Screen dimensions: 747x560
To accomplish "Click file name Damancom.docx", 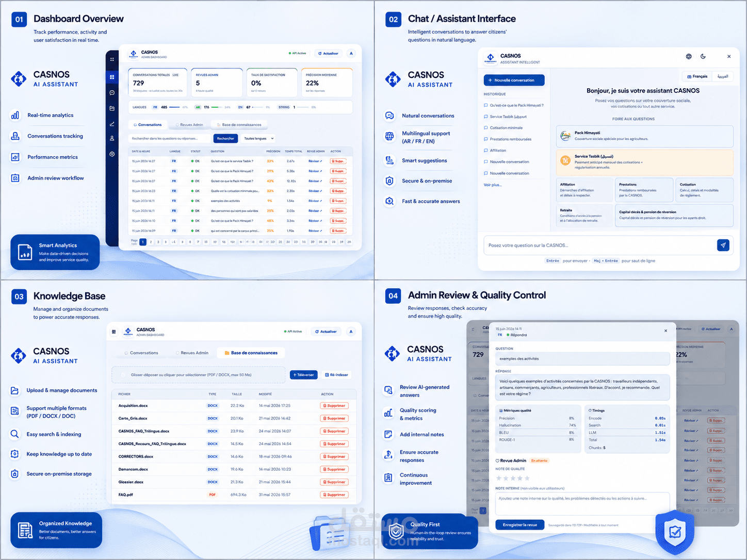I will 133,469.
